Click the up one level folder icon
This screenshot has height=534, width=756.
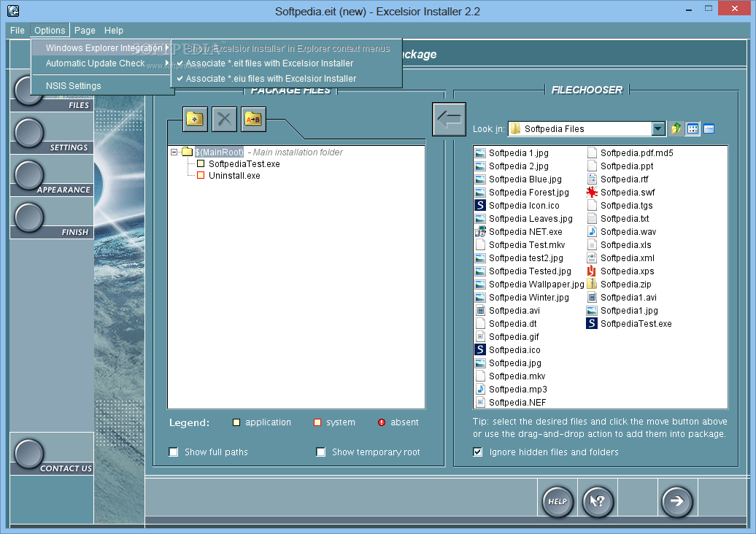click(x=676, y=128)
